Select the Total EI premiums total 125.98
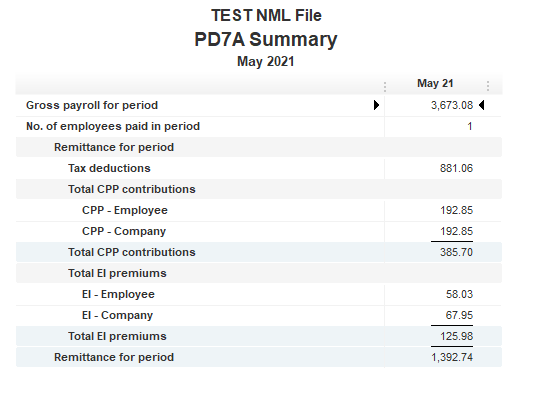 456,336
